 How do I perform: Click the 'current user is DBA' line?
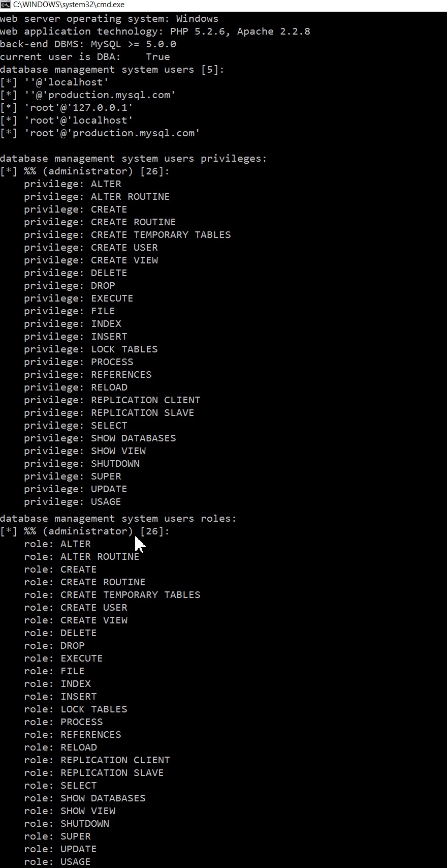[x=85, y=57]
